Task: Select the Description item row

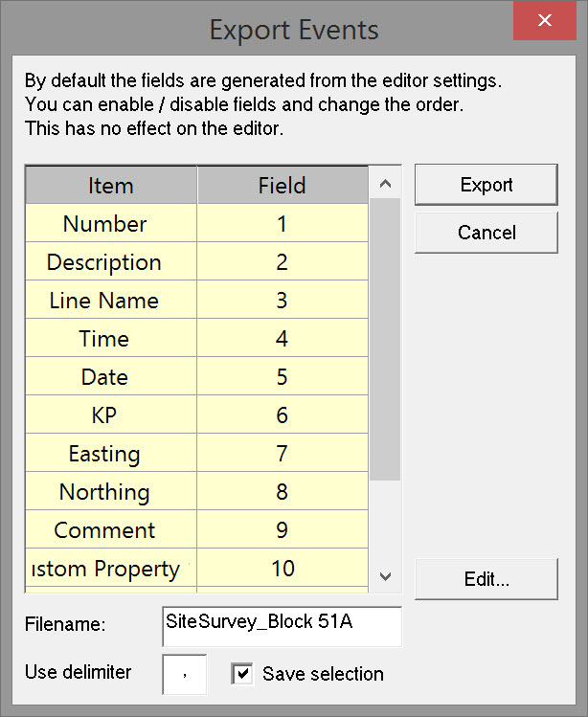Action: tap(104, 262)
